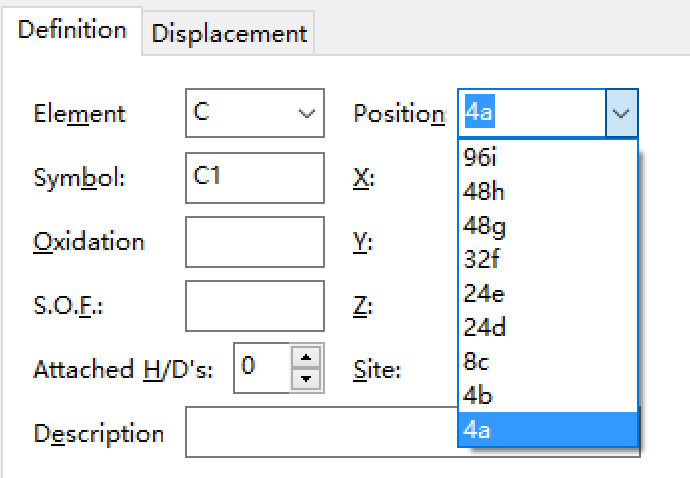Open the Element dropdown

pos(255,113)
